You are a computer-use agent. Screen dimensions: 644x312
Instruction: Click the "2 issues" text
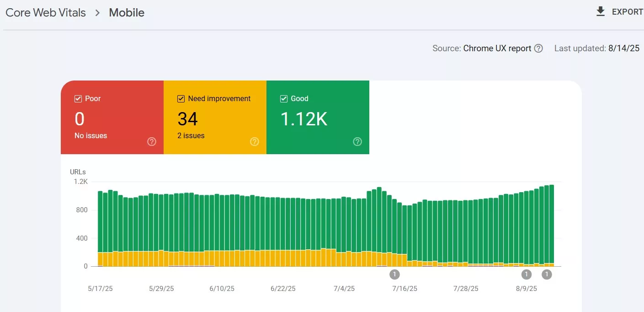pyautogui.click(x=191, y=135)
